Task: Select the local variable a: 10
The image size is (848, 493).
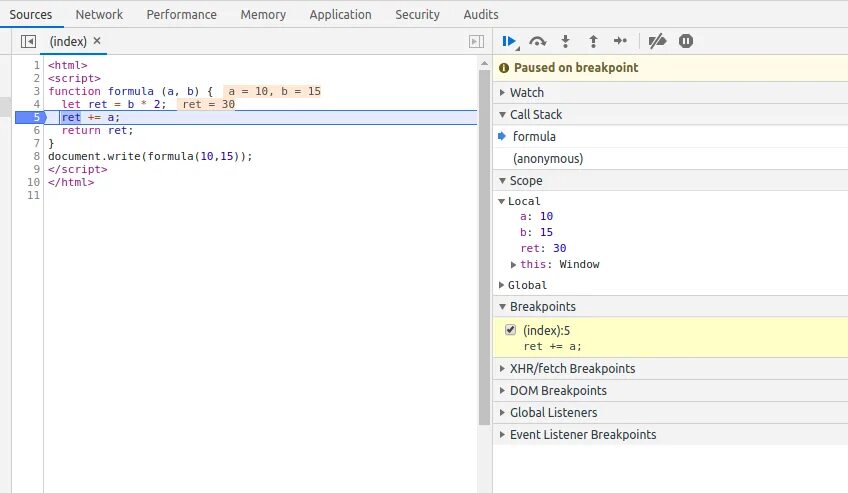Action: [x=536, y=216]
